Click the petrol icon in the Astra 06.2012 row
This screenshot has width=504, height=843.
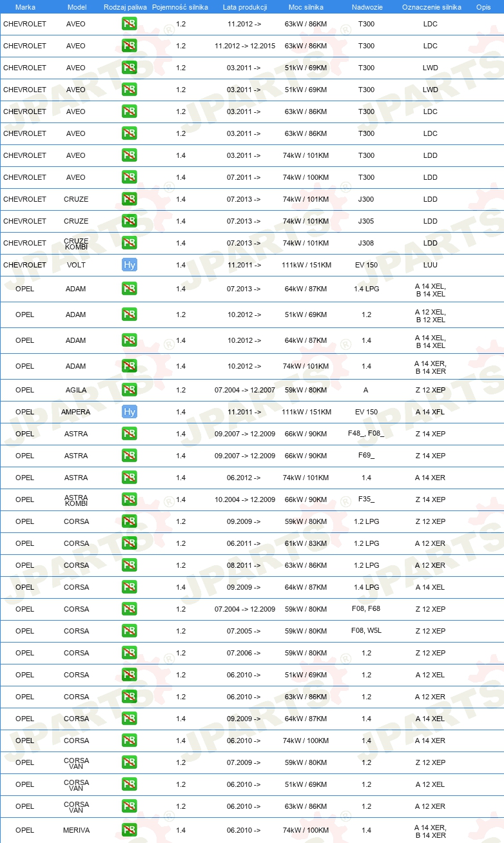coord(130,478)
